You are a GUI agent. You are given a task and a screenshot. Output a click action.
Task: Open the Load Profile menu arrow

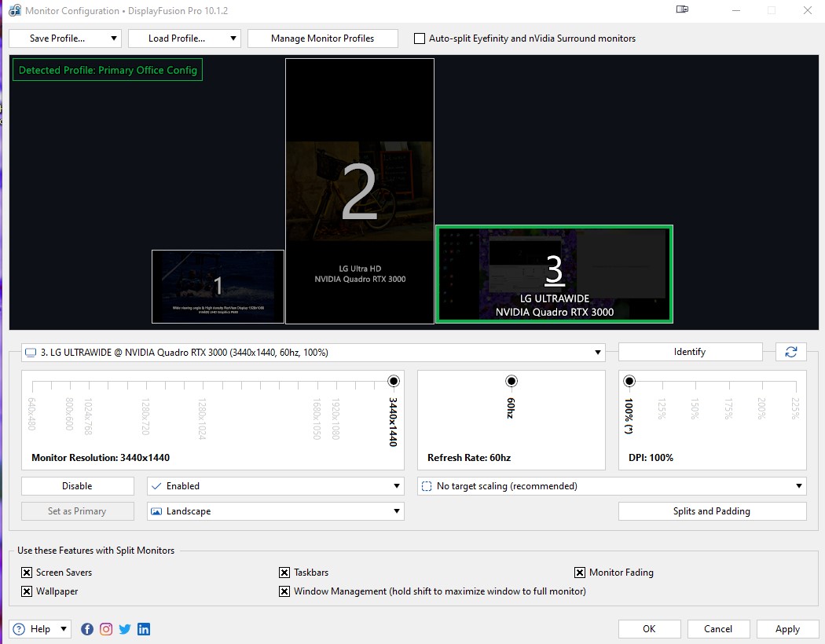[x=233, y=38]
